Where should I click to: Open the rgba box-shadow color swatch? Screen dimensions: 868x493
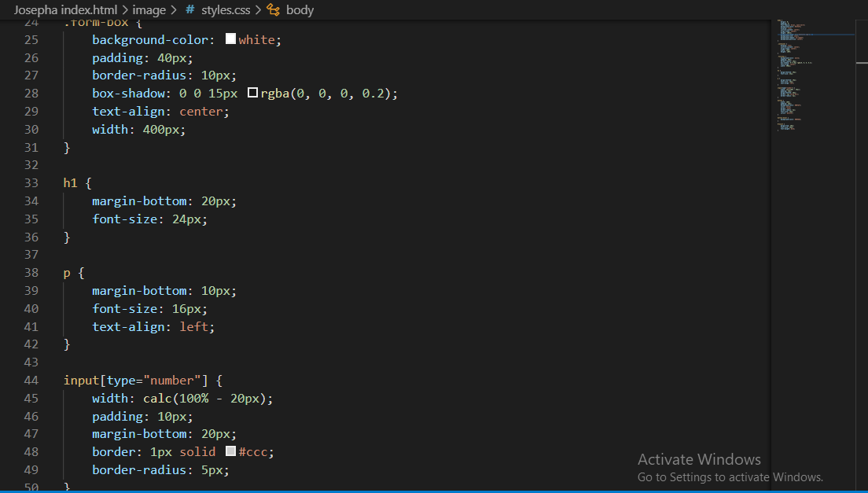(x=252, y=93)
